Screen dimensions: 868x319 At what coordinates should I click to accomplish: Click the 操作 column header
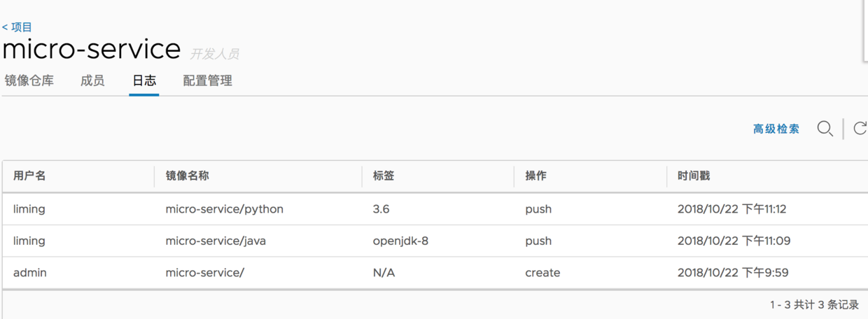coord(535,176)
